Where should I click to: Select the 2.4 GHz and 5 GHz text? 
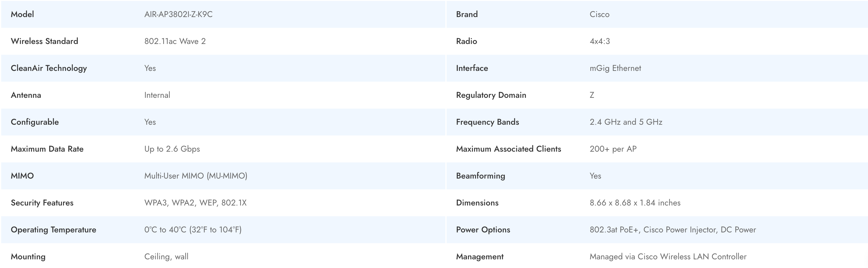(x=626, y=122)
